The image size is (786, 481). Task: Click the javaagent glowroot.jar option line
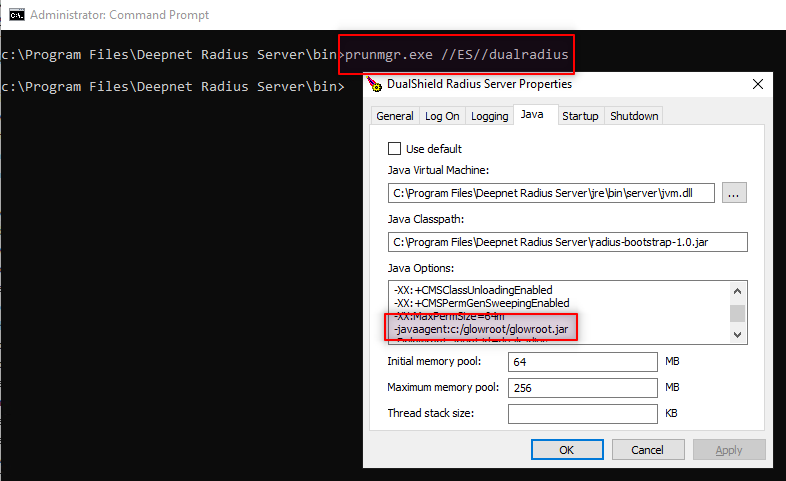point(483,325)
